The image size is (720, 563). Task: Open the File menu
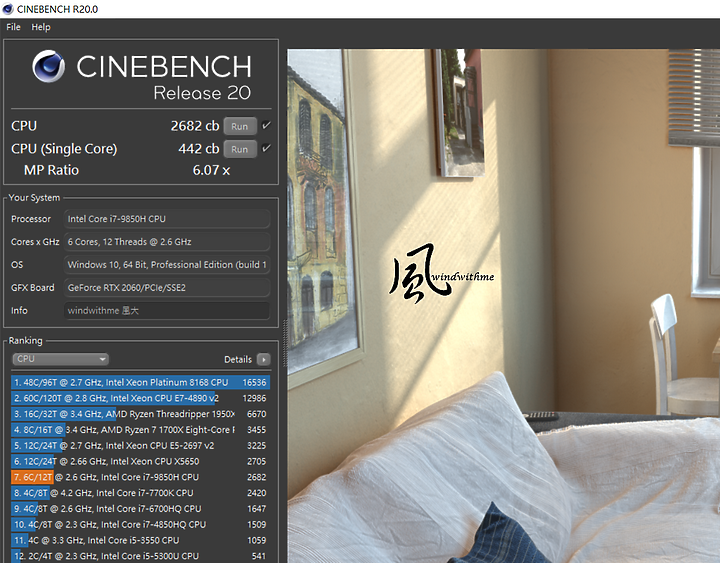coord(13,27)
